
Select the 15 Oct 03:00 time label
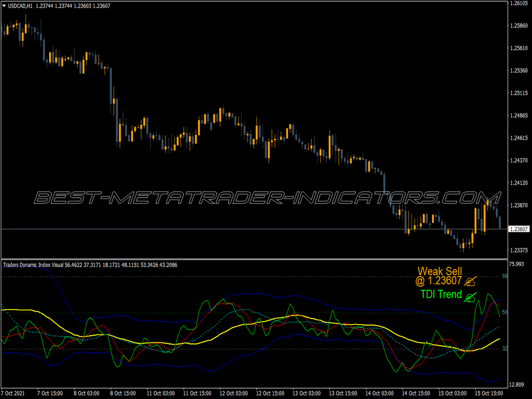(452, 393)
